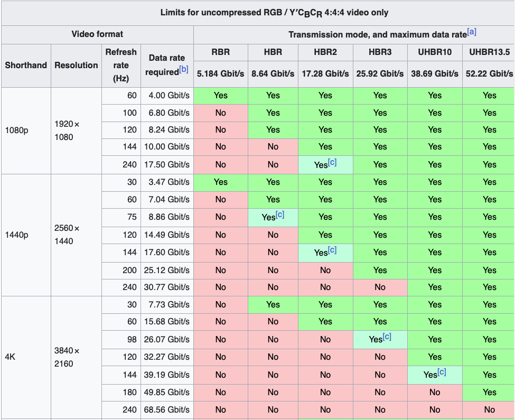
Task: Open footnote [b] next to Data rate required
Action: [184, 69]
